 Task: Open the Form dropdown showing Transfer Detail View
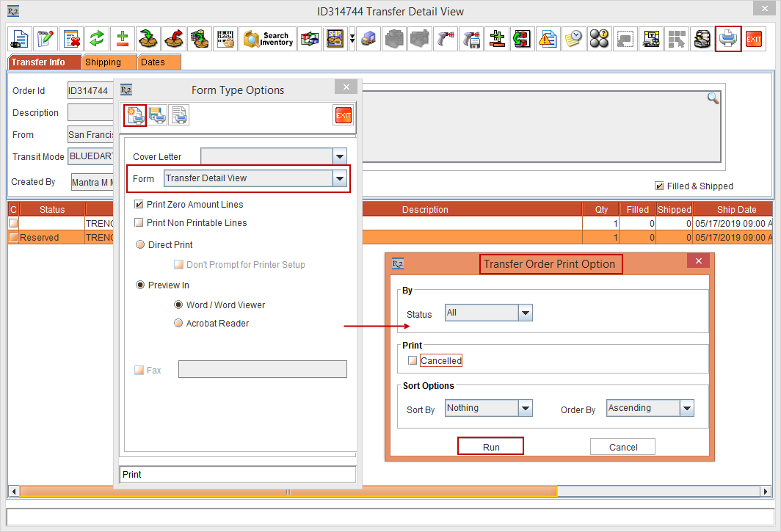coord(339,178)
